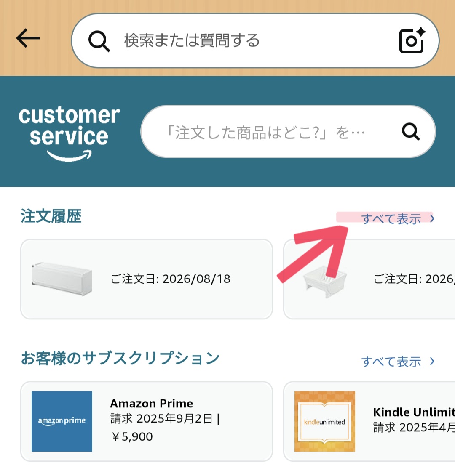Open the second order card

(x=369, y=279)
